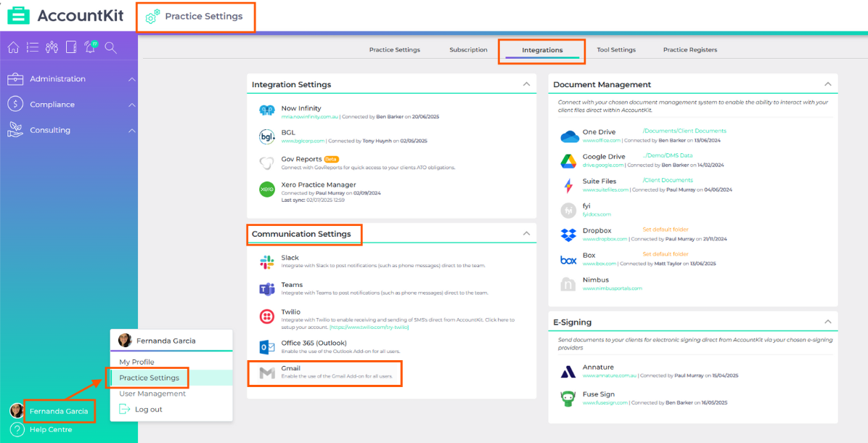Open the ../Demo/DMS Data Google Drive path
Image resolution: width=868 pixels, height=443 pixels.
[x=668, y=155]
